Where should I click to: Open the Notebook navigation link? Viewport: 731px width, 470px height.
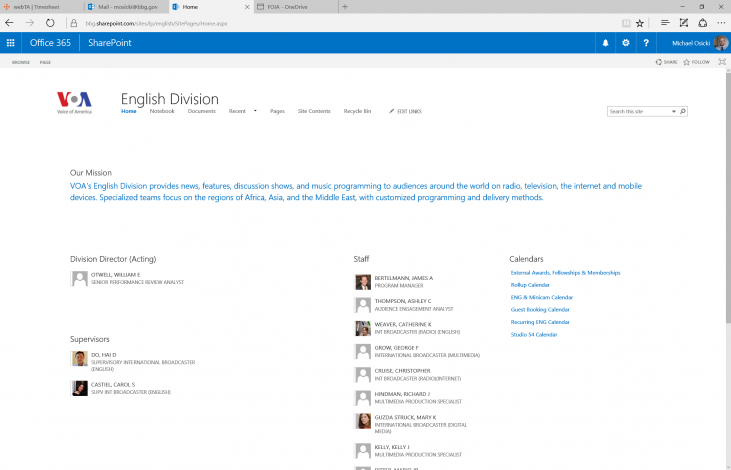pyautogui.click(x=162, y=111)
